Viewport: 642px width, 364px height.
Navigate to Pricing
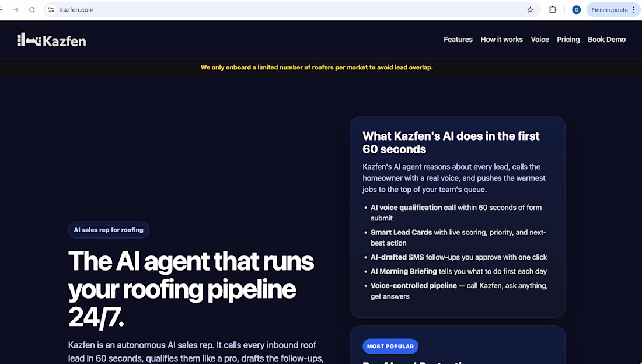point(568,40)
